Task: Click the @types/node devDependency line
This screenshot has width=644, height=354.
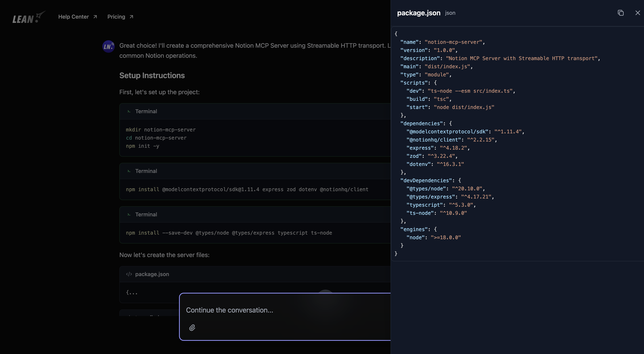Action: [446, 189]
